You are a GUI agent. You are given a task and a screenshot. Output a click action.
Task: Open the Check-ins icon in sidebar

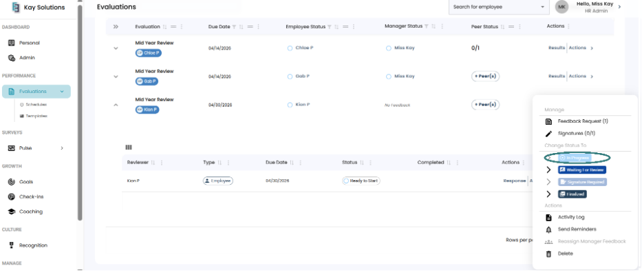12,197
